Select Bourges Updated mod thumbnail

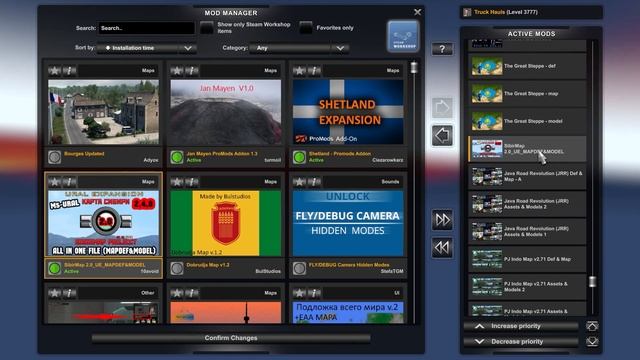pyautogui.click(x=104, y=112)
